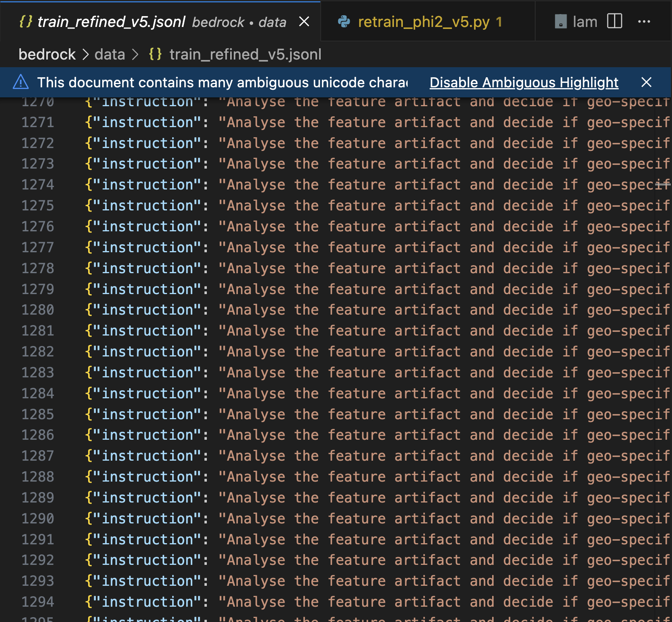
Task: Open the retrain_phi2_v5.py tab
Action: [x=428, y=22]
